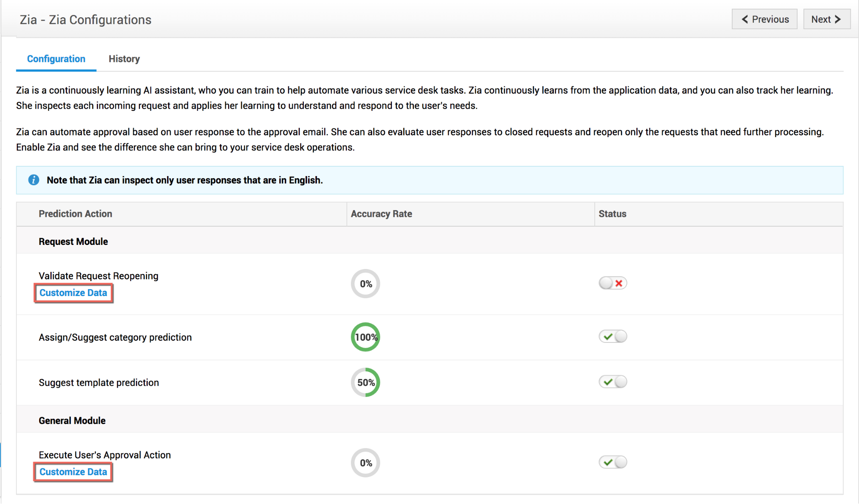This screenshot has height=504, width=859.
Task: Click the 0% accuracy circle for Approval Action
Action: pos(366,463)
